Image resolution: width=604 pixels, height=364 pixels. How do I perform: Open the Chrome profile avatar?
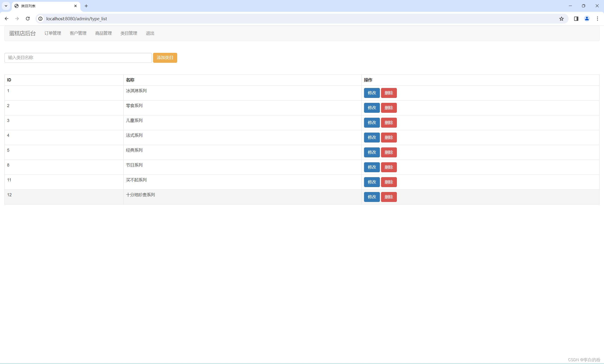[587, 19]
